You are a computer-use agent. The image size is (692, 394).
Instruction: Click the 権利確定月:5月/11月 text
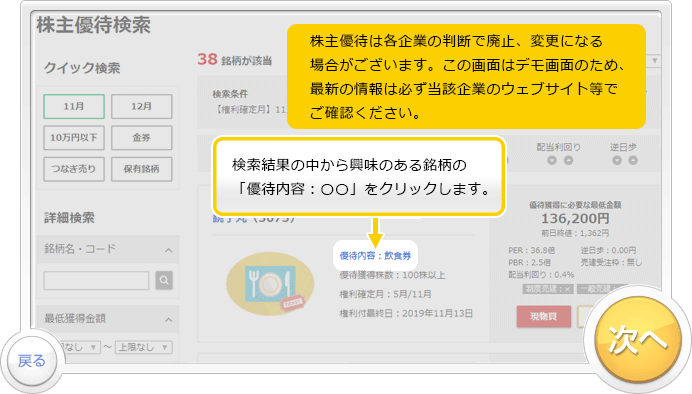(x=386, y=294)
